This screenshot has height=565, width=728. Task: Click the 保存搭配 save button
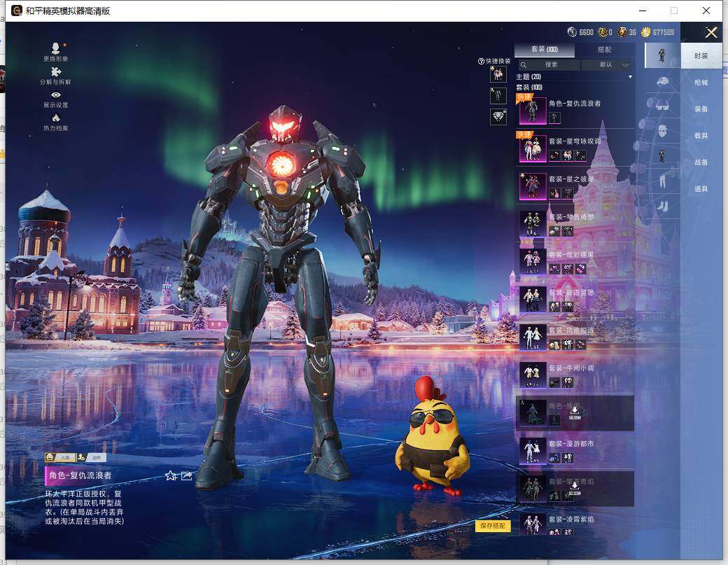[x=493, y=526]
